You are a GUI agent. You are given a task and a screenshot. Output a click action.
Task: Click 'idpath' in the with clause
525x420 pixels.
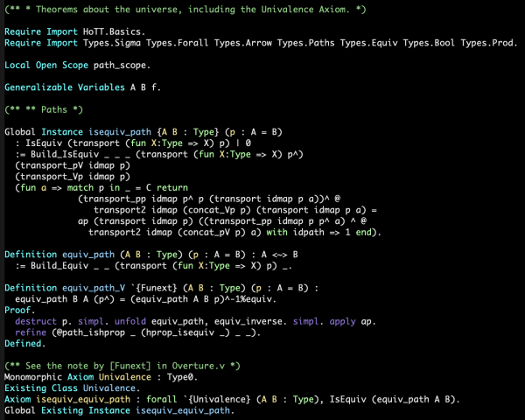[308, 233]
